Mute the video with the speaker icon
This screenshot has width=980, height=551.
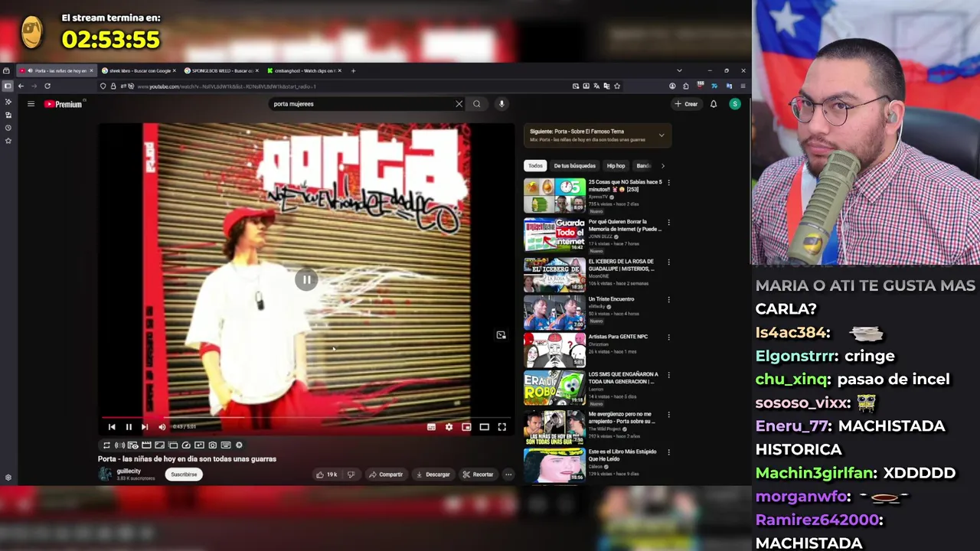(162, 427)
